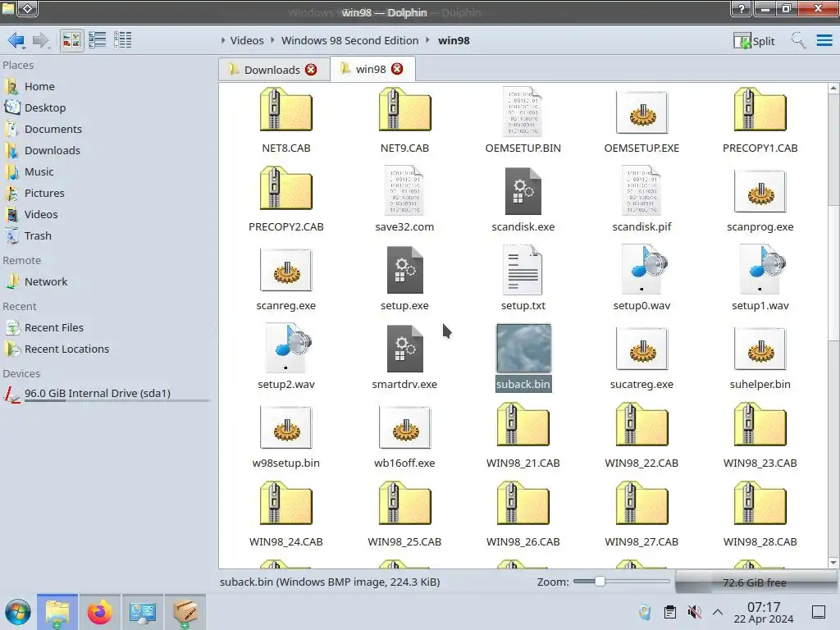The width and height of the screenshot is (840, 630).
Task: Click the 72.6 GiB free space bar
Action: 755,582
